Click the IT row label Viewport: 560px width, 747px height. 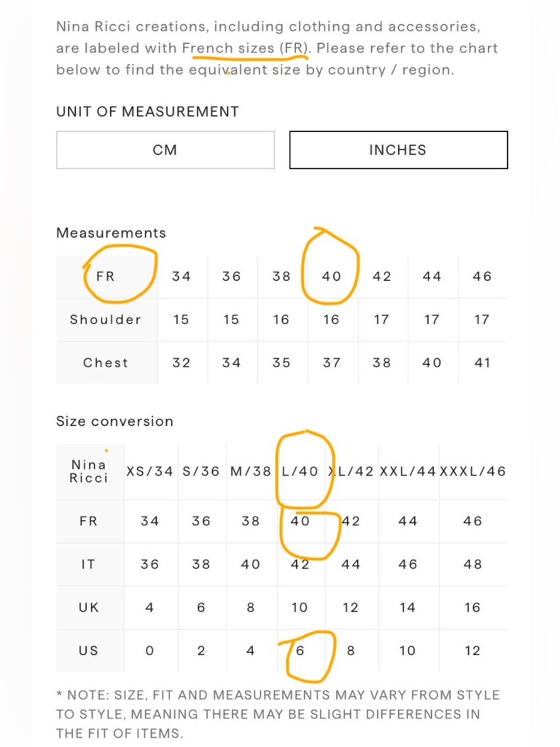(x=88, y=565)
